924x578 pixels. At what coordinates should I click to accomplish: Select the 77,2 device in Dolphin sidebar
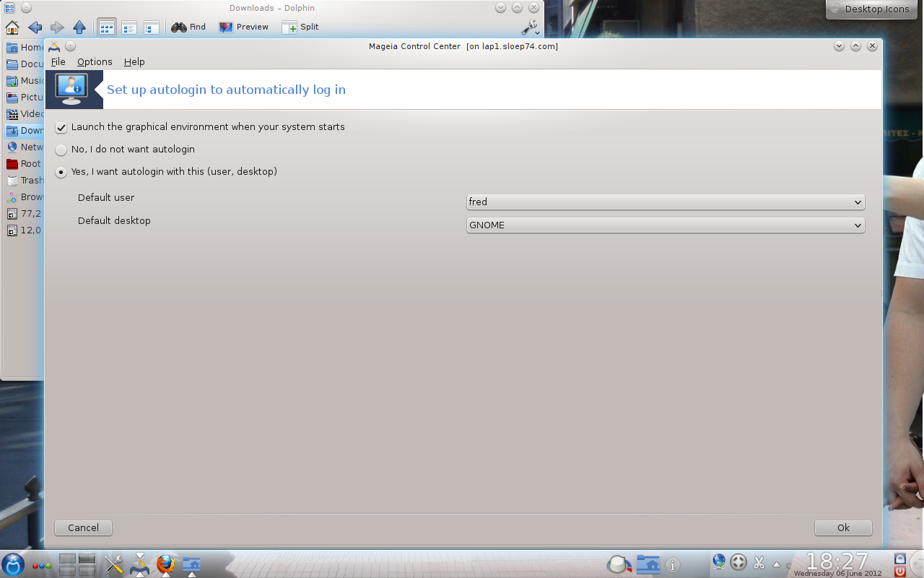(x=24, y=214)
